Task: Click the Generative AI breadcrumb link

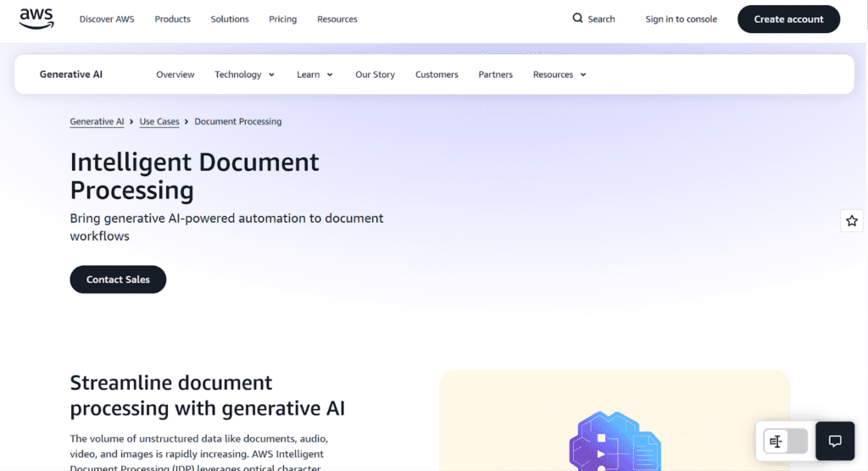Action: point(97,121)
